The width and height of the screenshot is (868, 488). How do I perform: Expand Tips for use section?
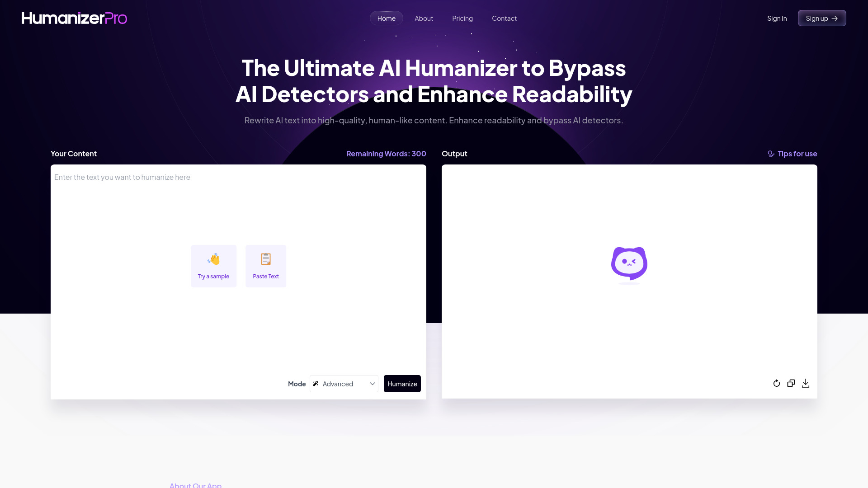(x=793, y=154)
